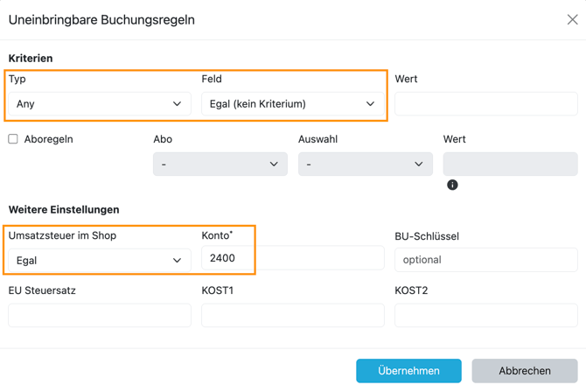This screenshot has width=586, height=392.
Task: Expand the Feld dropdown Egal (kein Kriterium)
Action: point(292,104)
